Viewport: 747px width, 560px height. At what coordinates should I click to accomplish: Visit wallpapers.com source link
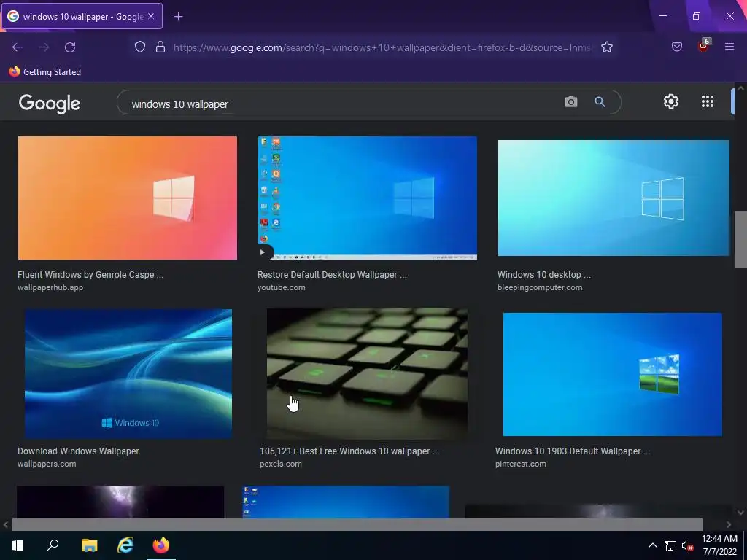point(47,464)
